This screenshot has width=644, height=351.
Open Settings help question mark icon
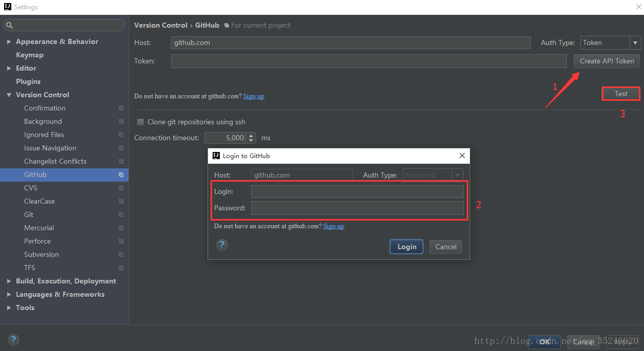13,340
